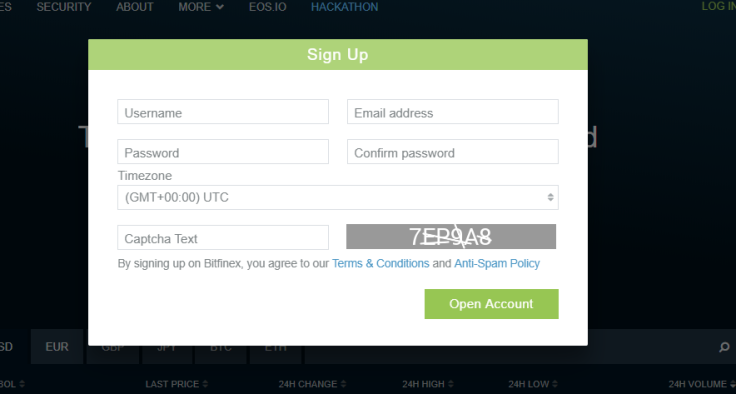Expand the MORE menu
Image resolution: width=736 pixels, height=394 pixels.
pyautogui.click(x=201, y=7)
